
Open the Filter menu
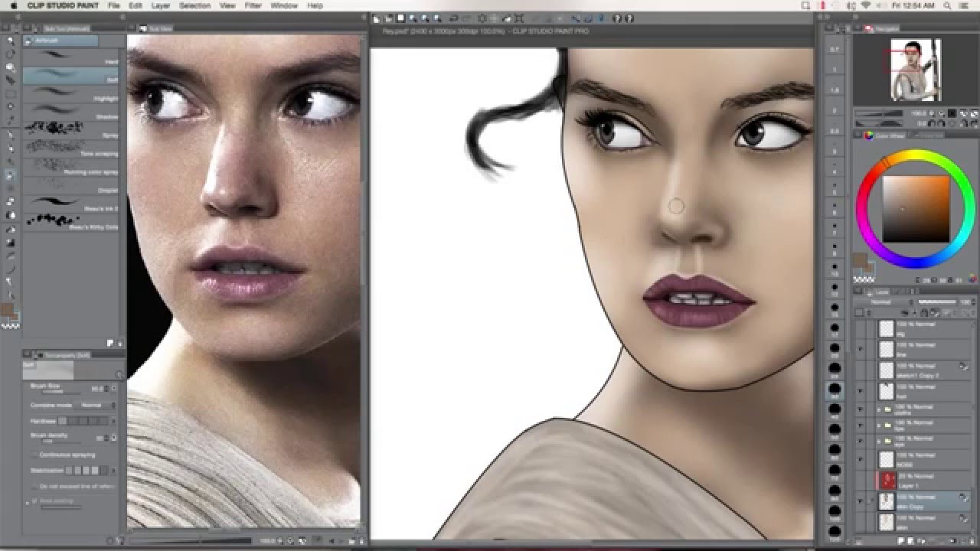coord(252,4)
